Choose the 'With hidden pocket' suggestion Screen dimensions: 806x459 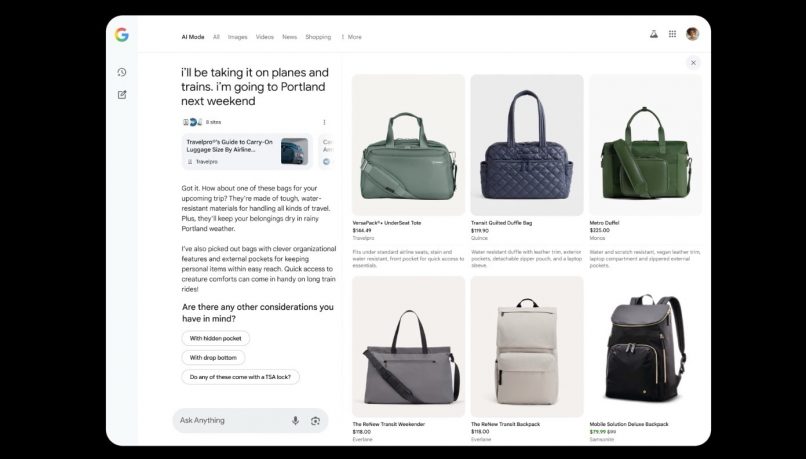coord(216,339)
